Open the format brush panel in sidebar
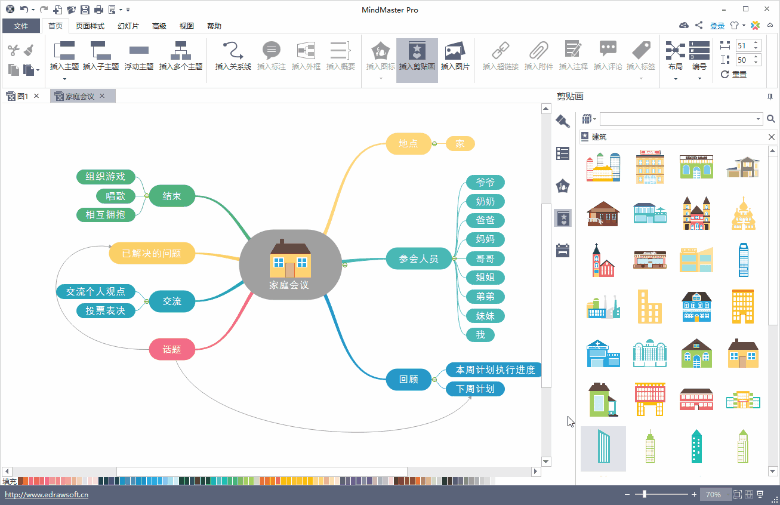The width and height of the screenshot is (780, 505). tap(562, 121)
